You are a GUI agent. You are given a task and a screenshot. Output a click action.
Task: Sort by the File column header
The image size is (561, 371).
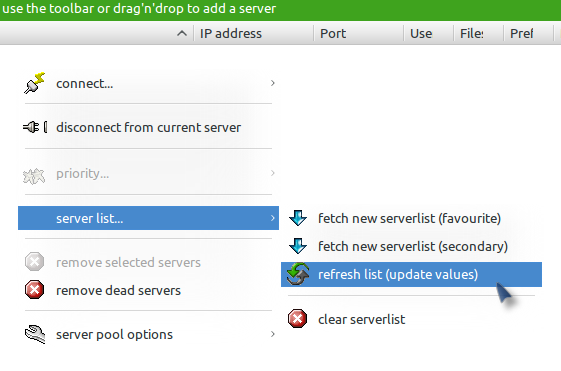[479, 34]
